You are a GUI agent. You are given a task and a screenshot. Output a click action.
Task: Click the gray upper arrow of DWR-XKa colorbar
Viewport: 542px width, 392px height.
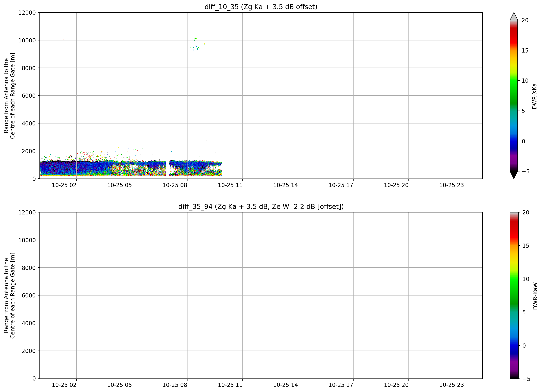click(x=514, y=16)
